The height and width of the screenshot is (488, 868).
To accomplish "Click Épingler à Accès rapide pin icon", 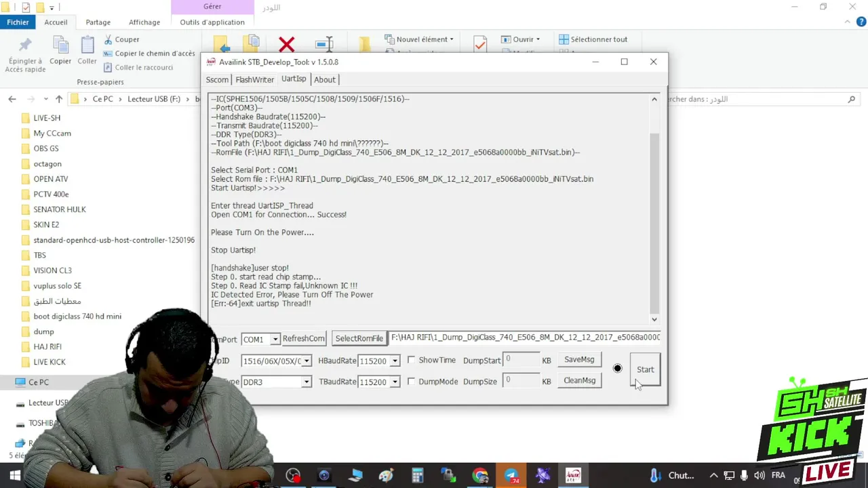I will click(25, 45).
